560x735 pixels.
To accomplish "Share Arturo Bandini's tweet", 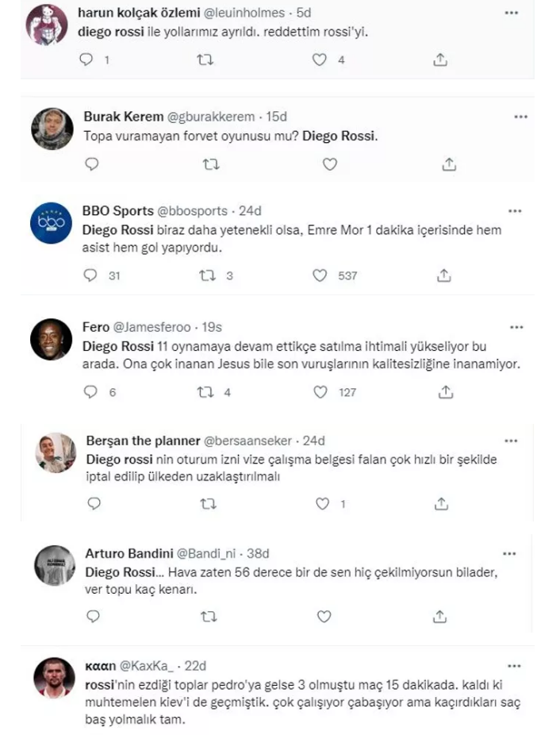I will (439, 616).
